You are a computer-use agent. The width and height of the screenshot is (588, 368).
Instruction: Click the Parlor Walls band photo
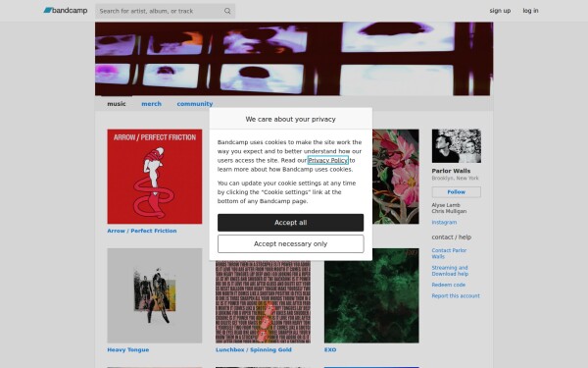[x=456, y=146]
